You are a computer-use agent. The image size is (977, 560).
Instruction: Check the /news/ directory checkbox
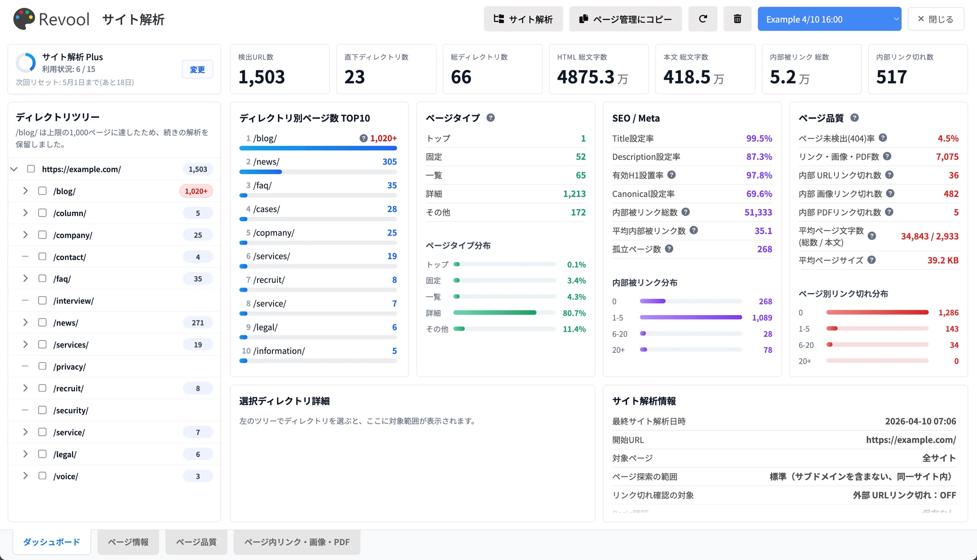tap(42, 322)
